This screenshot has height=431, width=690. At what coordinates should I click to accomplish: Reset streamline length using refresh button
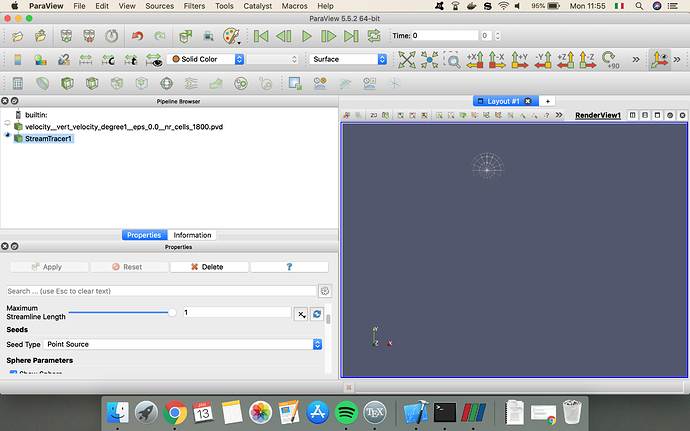click(x=317, y=314)
